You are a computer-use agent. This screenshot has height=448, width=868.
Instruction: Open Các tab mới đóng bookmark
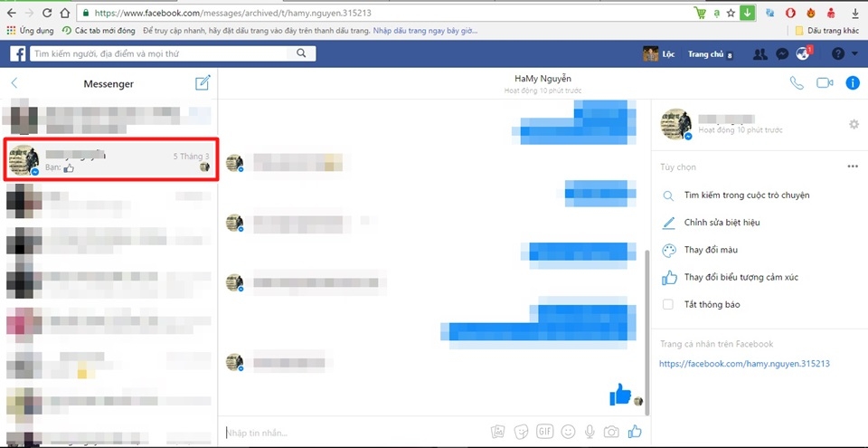99,31
